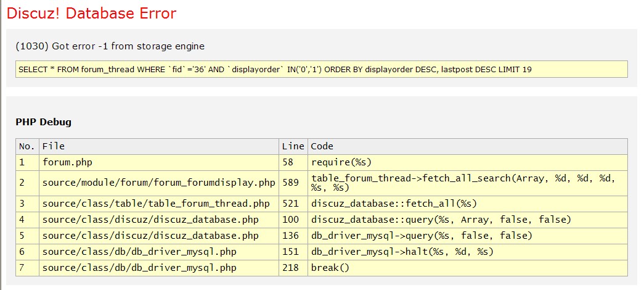Click the 'Discuz! Database Error' heading
Image resolution: width=644 pixels, height=290 pixels.
pyautogui.click(x=92, y=13)
